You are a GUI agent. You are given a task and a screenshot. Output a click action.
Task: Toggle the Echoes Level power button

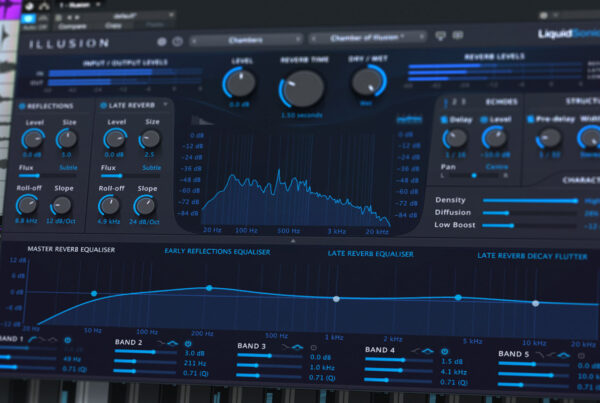484,120
